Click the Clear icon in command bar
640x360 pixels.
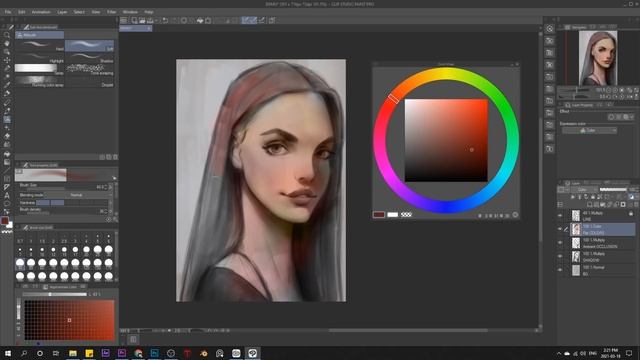point(184,20)
